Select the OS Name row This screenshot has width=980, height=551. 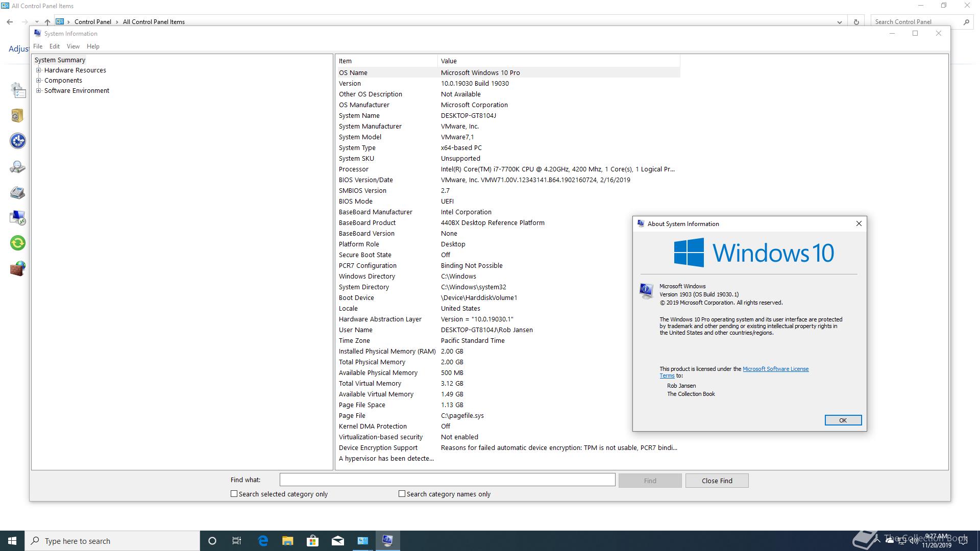point(508,73)
